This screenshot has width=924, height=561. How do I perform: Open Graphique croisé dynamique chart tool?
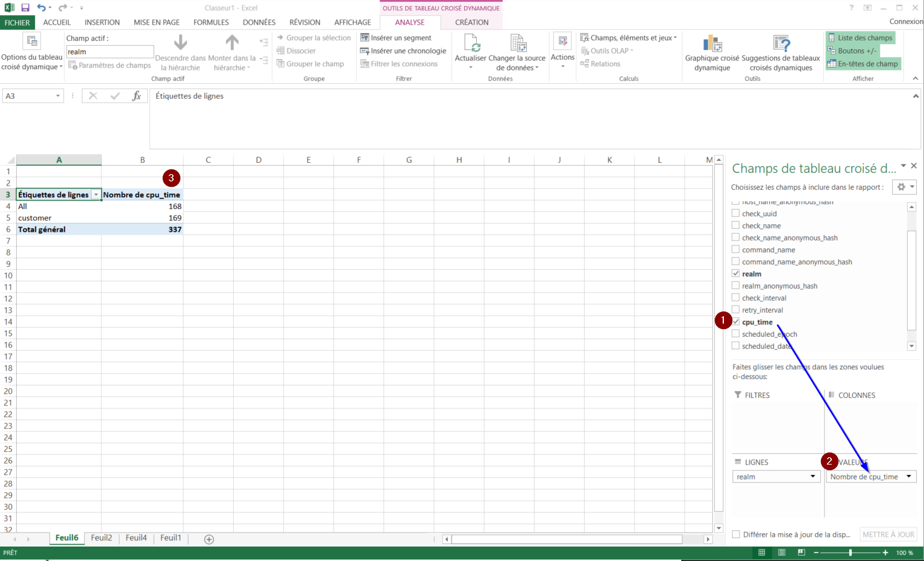[x=712, y=43]
